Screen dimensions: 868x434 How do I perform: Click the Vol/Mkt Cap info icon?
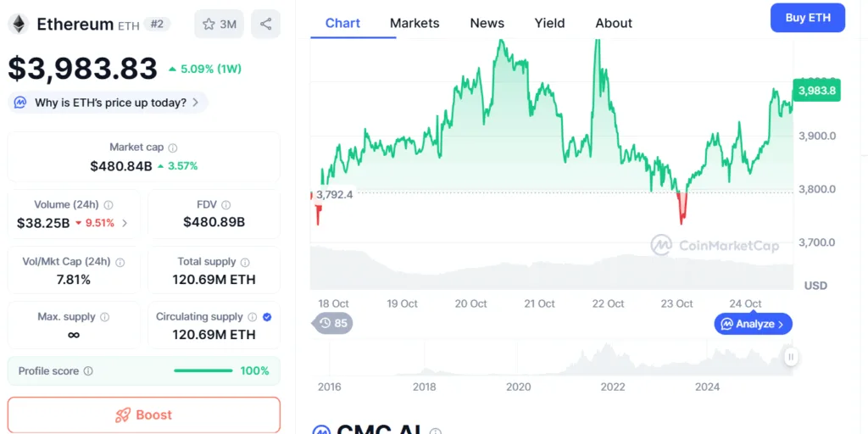pyautogui.click(x=120, y=262)
